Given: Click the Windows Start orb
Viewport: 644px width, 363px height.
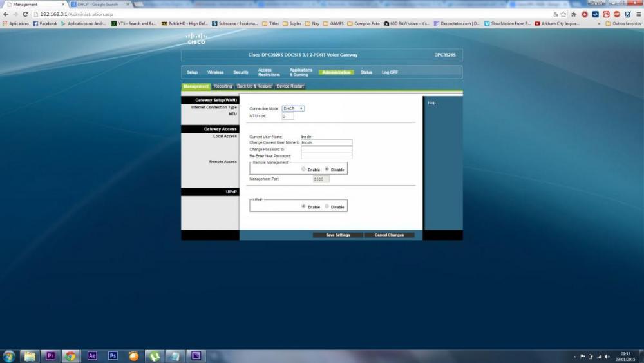Looking at the screenshot, I should pos(10,355).
